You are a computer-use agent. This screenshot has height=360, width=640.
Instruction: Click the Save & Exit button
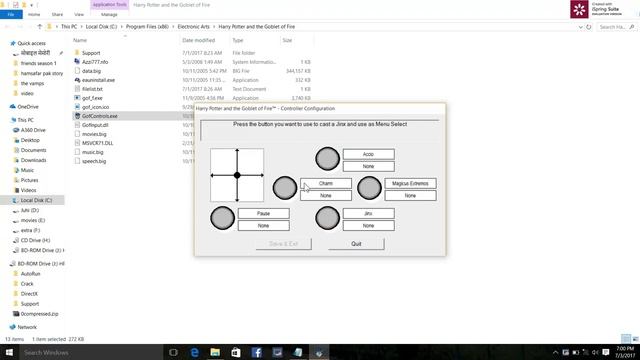284,244
